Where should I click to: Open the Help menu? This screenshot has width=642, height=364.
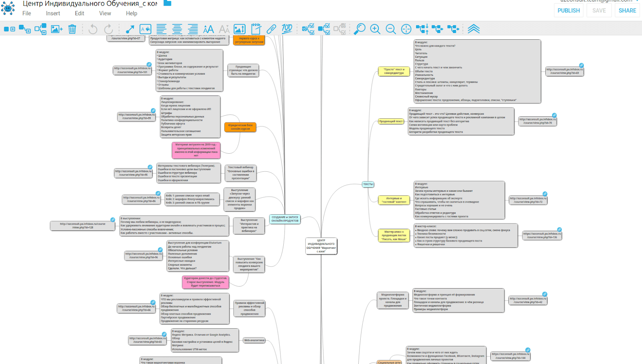pos(132,13)
